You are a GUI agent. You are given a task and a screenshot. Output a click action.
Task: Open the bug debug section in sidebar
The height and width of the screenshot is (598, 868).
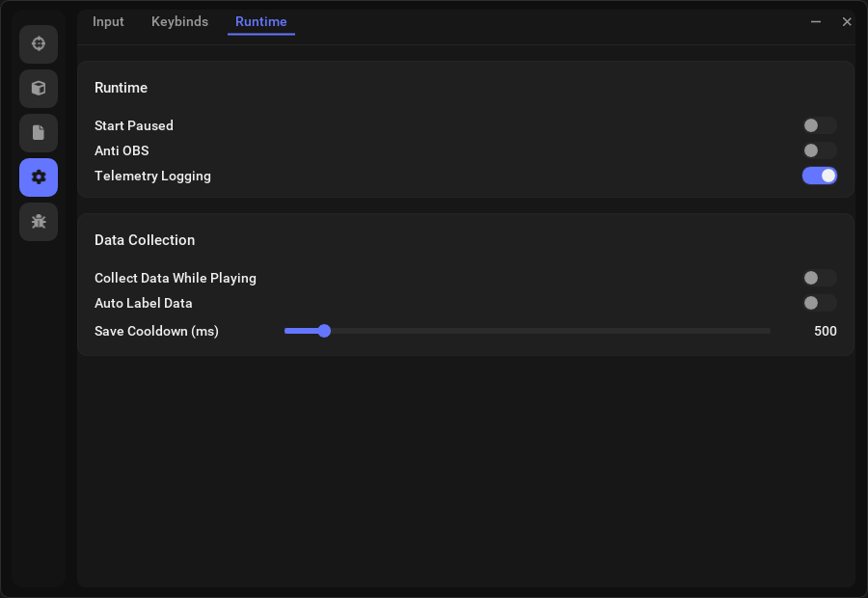coord(39,222)
